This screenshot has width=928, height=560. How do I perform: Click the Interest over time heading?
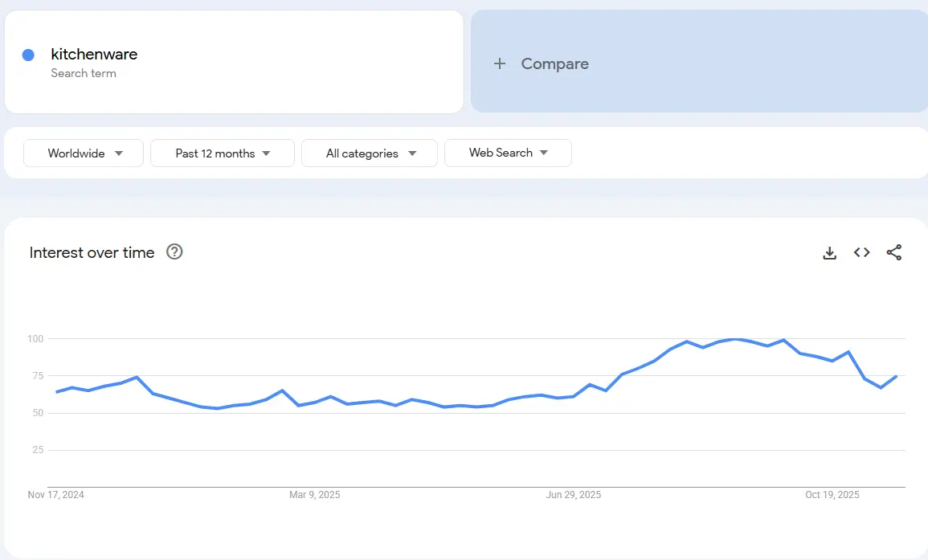(x=92, y=252)
